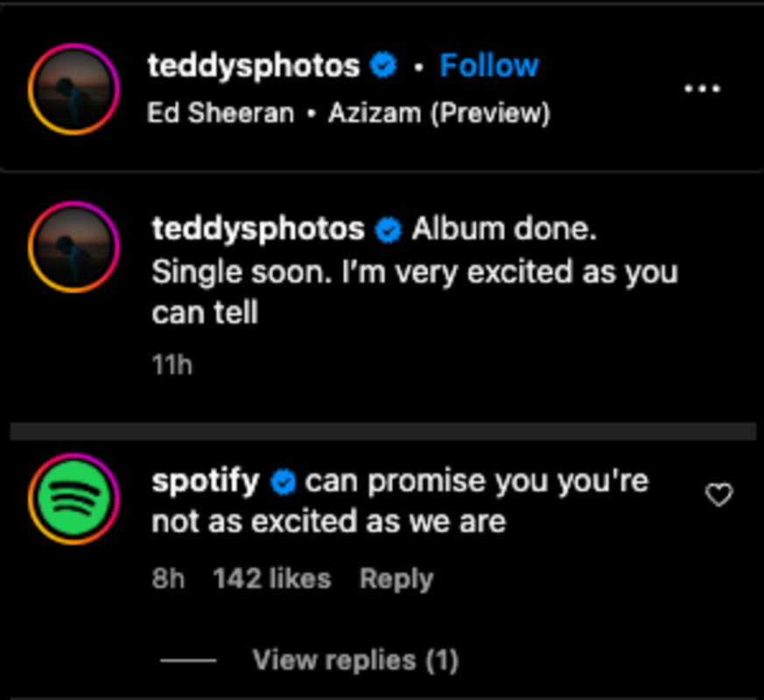Open the Azizam (Preview) audio link

[438, 114]
